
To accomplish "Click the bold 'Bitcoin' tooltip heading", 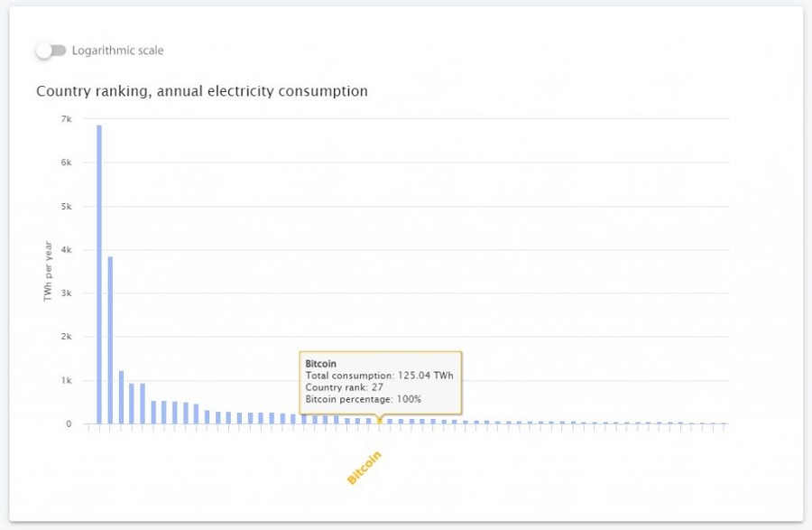I will (320, 363).
